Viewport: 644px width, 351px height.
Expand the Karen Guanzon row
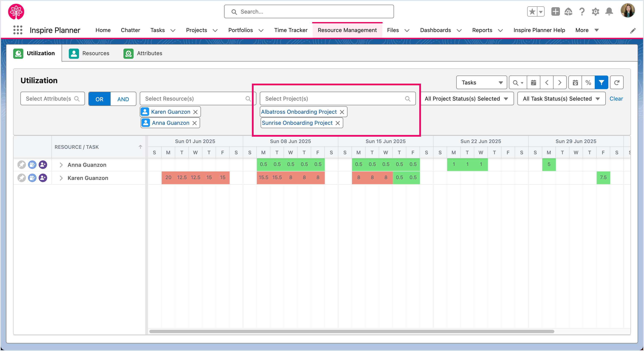pos(61,178)
